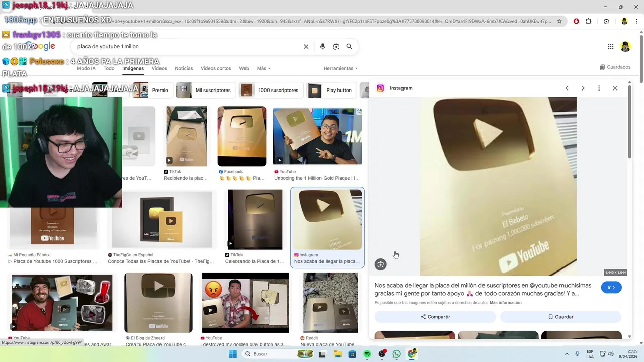
Task: Filter by Mil suscriptores chip
Action: click(206, 90)
